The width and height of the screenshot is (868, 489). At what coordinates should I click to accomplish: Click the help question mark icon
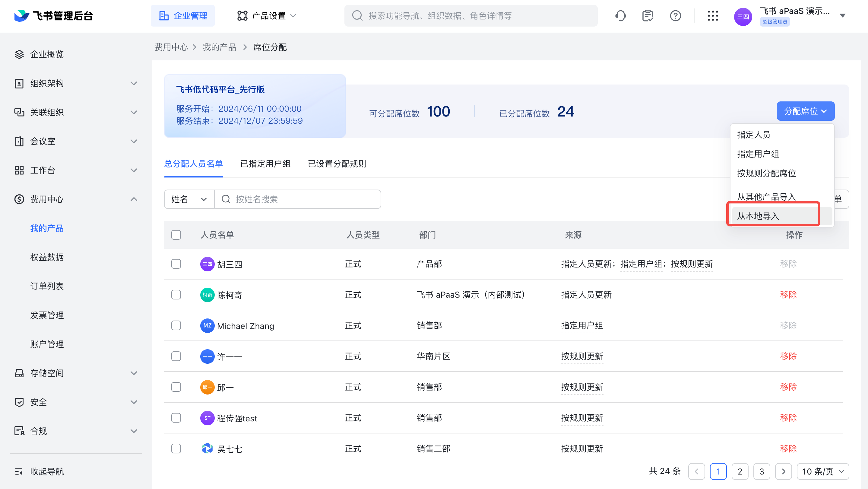676,15
